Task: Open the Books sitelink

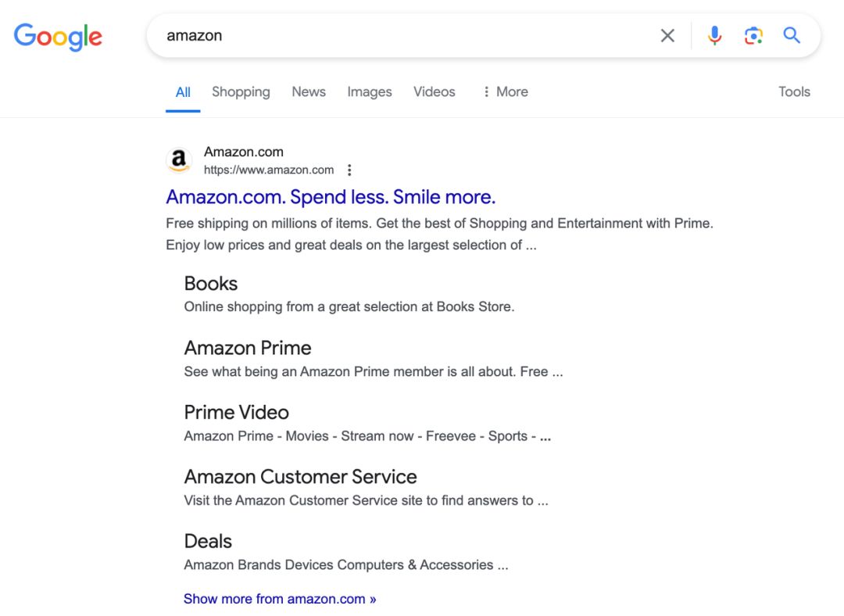Action: point(211,284)
